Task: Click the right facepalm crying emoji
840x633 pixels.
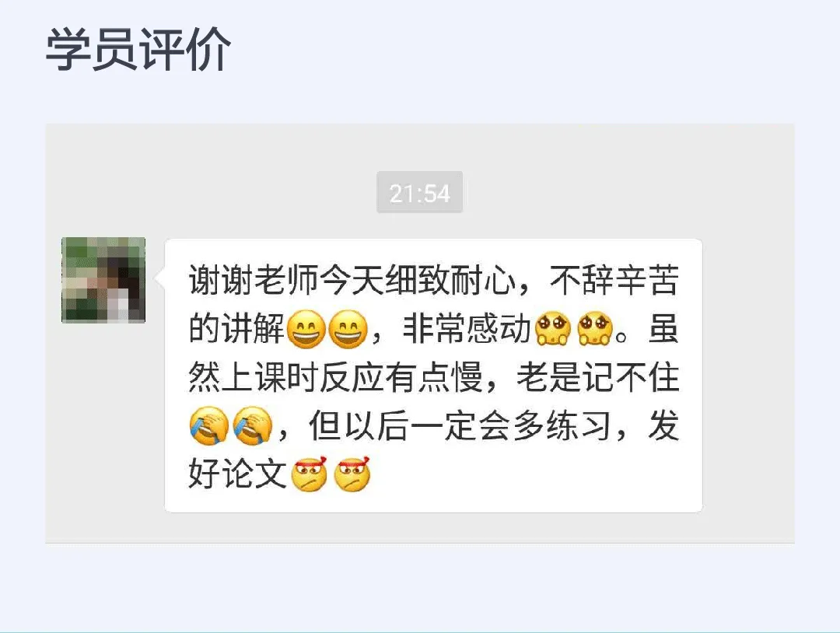Action: (x=252, y=425)
